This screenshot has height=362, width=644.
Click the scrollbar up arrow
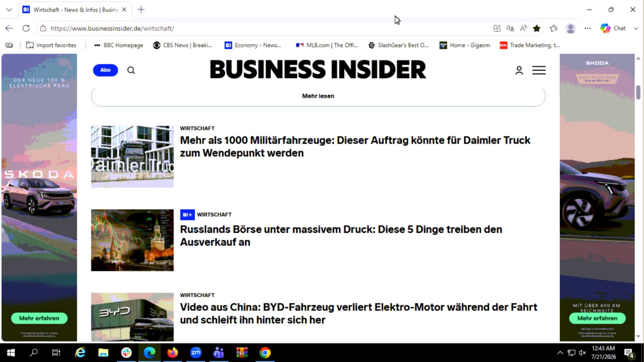click(638, 58)
